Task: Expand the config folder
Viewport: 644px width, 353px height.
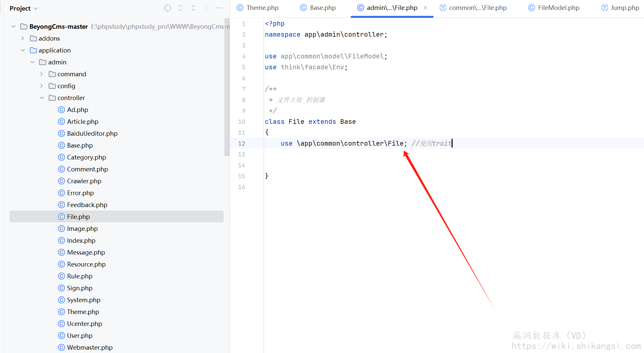Action: point(42,86)
